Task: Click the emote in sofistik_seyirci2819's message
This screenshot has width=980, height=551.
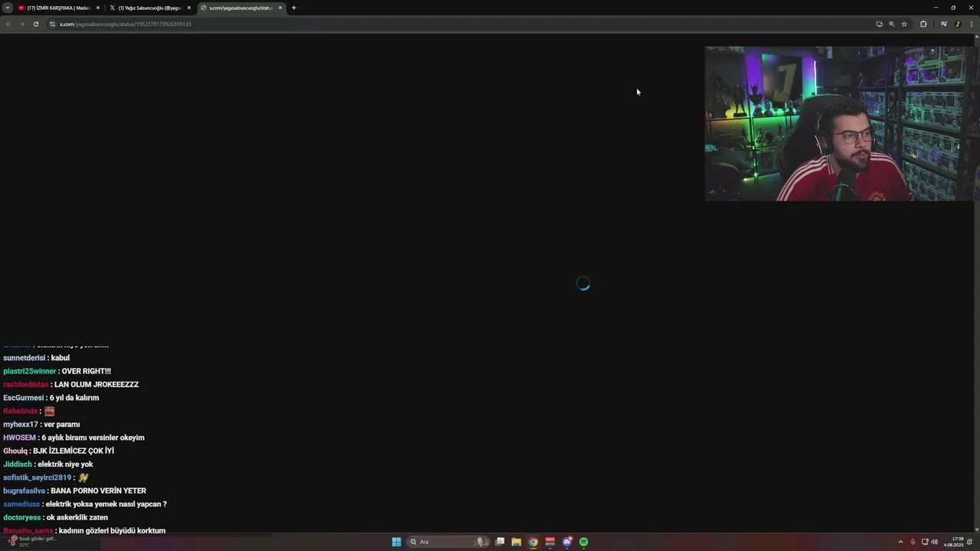Action: coord(83,478)
